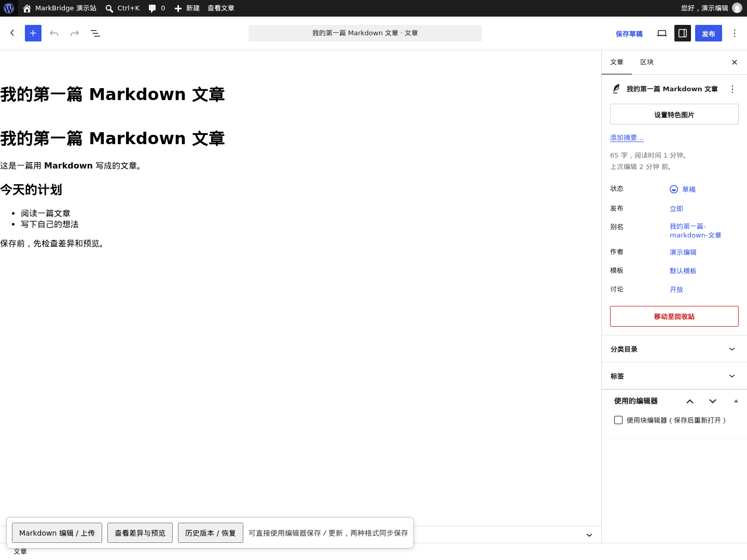Click the document title command bar
Viewport: 747px width, 560px height.
[365, 33]
